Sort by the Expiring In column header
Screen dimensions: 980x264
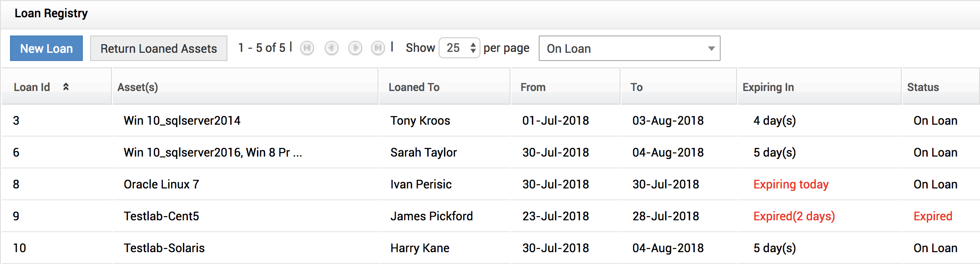tap(768, 87)
